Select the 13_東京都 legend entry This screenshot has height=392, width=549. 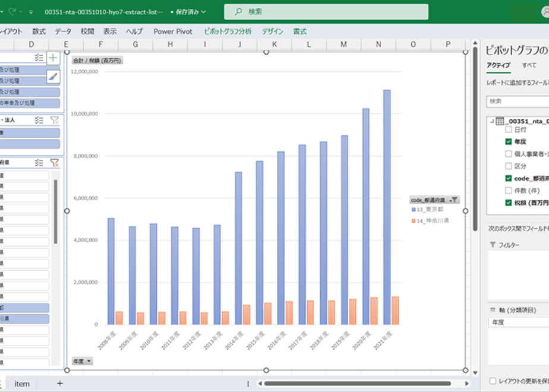pos(428,209)
